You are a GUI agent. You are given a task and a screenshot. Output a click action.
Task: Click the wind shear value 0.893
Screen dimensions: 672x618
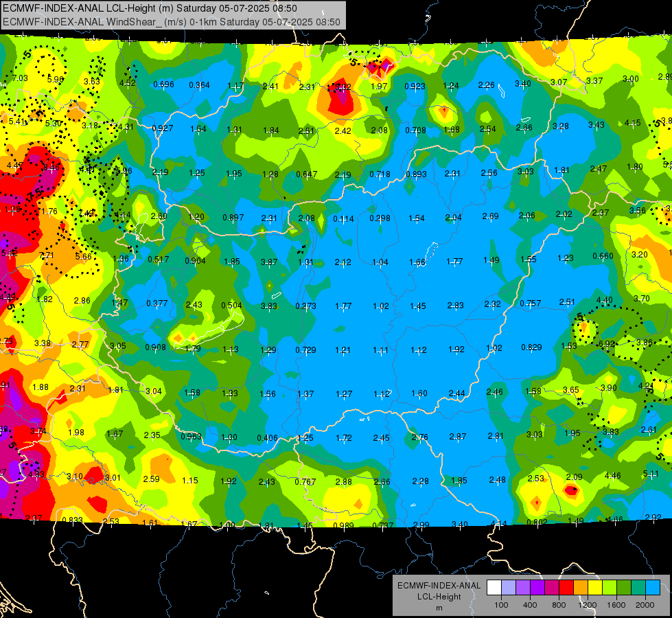point(417,174)
